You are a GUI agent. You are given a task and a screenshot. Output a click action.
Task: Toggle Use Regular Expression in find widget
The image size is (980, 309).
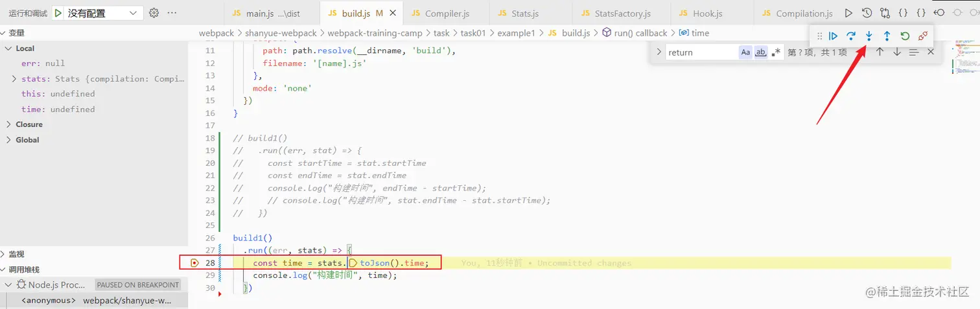point(776,52)
